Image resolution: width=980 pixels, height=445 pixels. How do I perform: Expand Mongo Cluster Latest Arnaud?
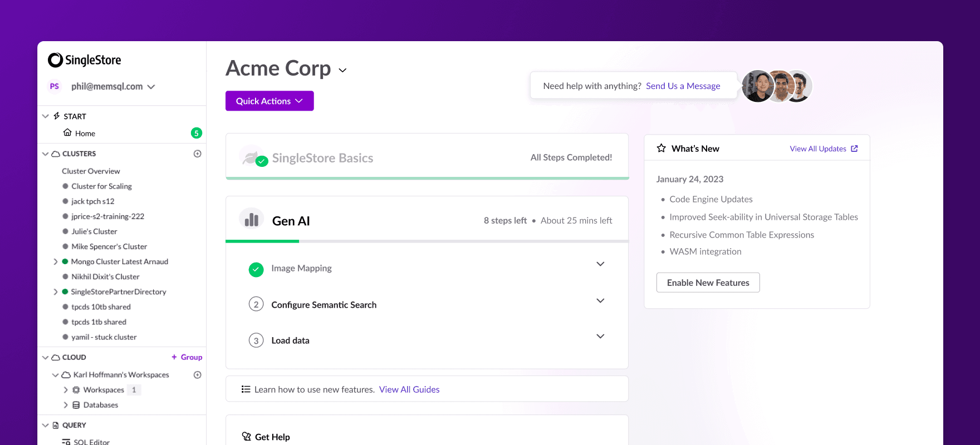pyautogui.click(x=55, y=261)
